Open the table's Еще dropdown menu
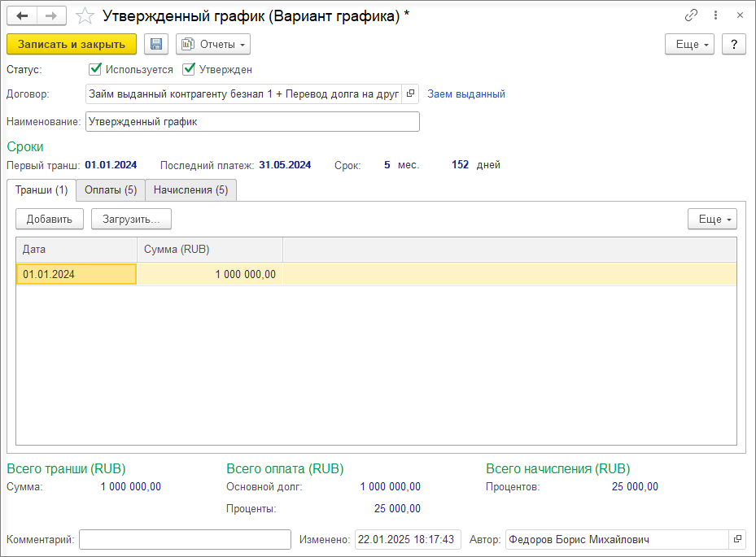 click(713, 220)
